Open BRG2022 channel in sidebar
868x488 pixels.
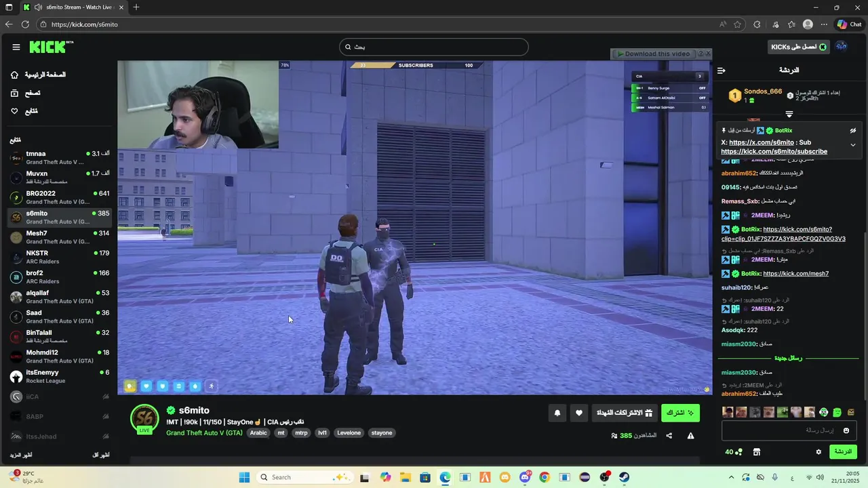60,197
